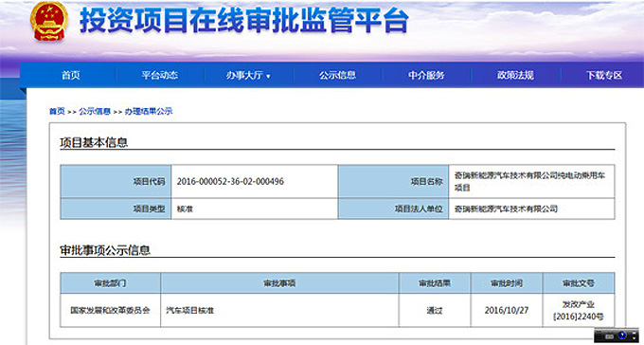The height and width of the screenshot is (345, 644).
Task: Click project name value 奇瑞新能源汽车技术有限公司纯电动乘用车项目
Action: point(529,181)
